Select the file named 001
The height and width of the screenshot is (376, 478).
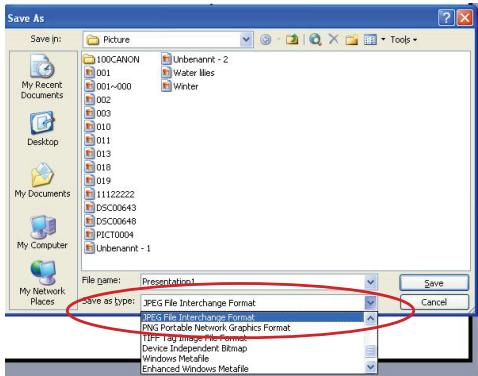(x=97, y=73)
